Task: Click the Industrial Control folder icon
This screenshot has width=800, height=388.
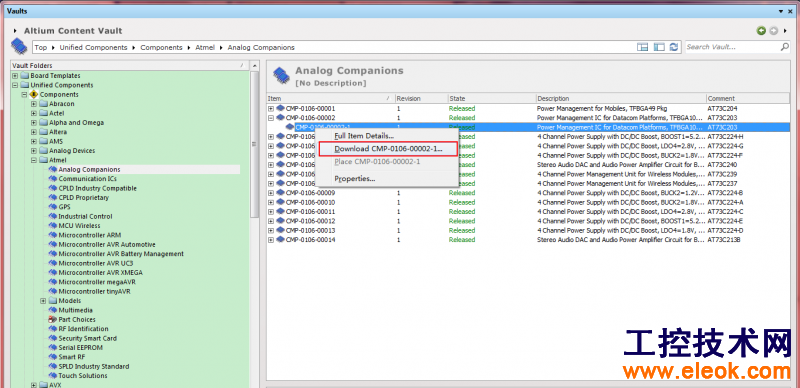Action: (53, 216)
